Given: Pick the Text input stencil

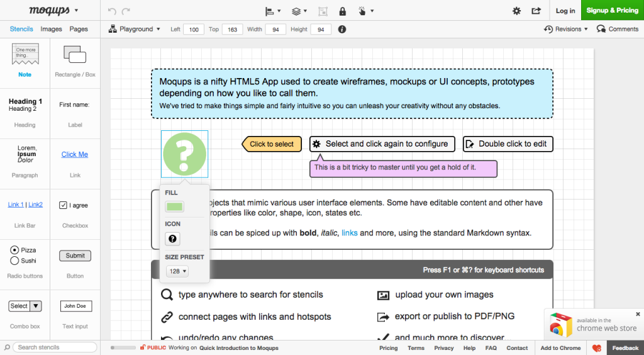Looking at the screenshot, I should point(75,315).
